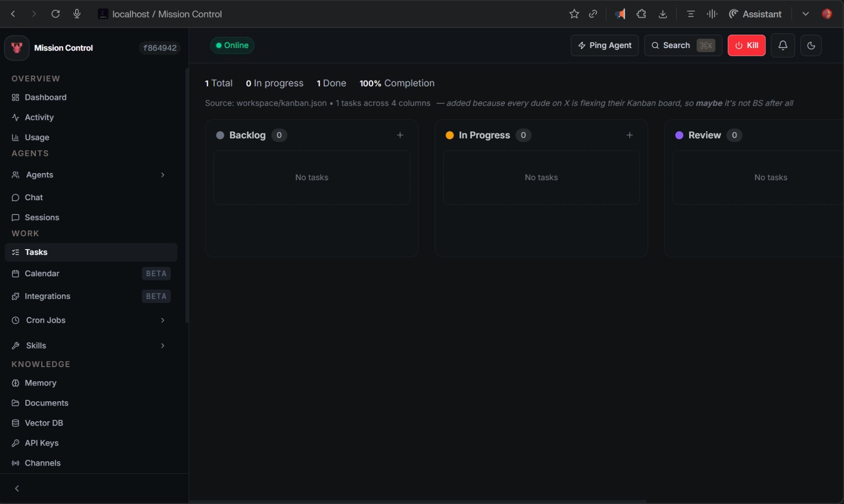The width and height of the screenshot is (844, 504).
Task: Add a task to the Backlog column
Action: (400, 136)
